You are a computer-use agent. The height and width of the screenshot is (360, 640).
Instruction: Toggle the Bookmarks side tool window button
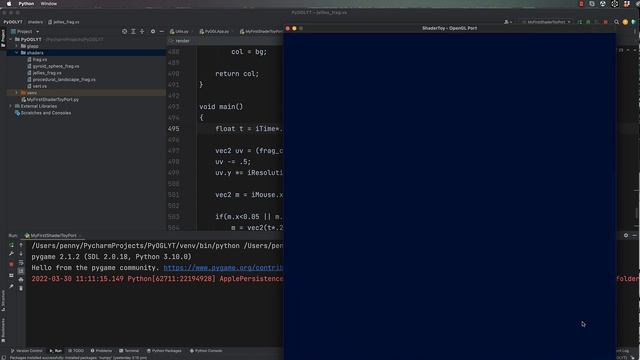(3, 331)
